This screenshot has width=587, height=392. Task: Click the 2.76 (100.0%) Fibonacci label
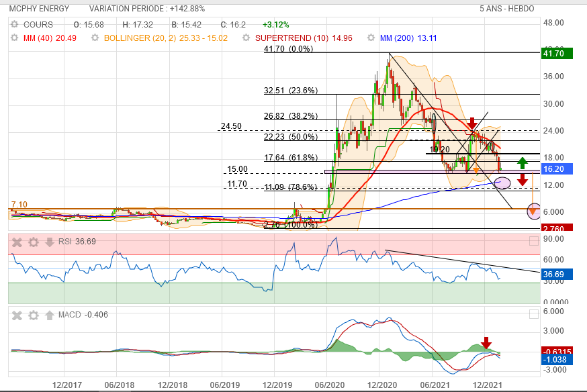(x=291, y=224)
